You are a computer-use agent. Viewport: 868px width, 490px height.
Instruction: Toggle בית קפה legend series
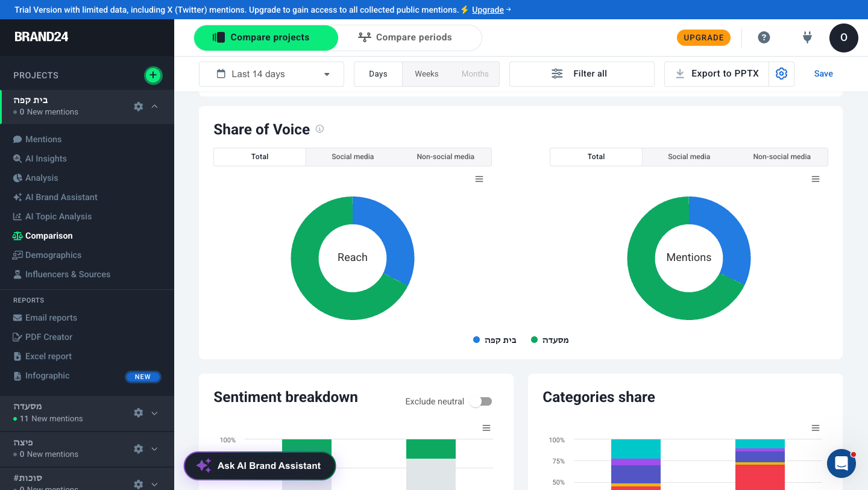click(495, 340)
